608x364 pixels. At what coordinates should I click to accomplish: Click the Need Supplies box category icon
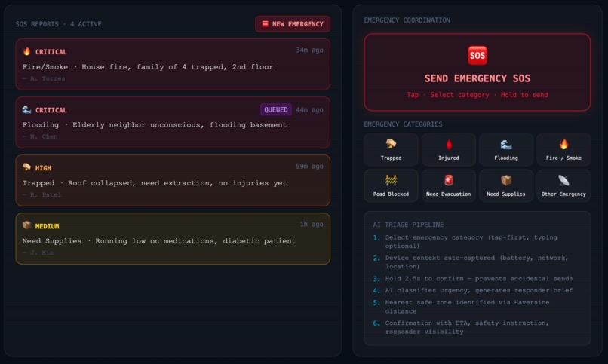point(506,180)
